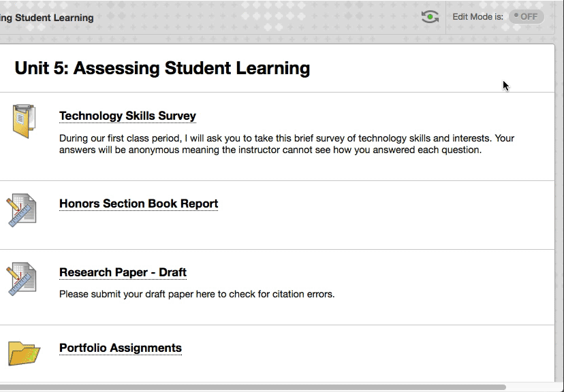The width and height of the screenshot is (564, 392).
Task: Expand the Portfolio Assignments folder link
Action: tap(120, 348)
